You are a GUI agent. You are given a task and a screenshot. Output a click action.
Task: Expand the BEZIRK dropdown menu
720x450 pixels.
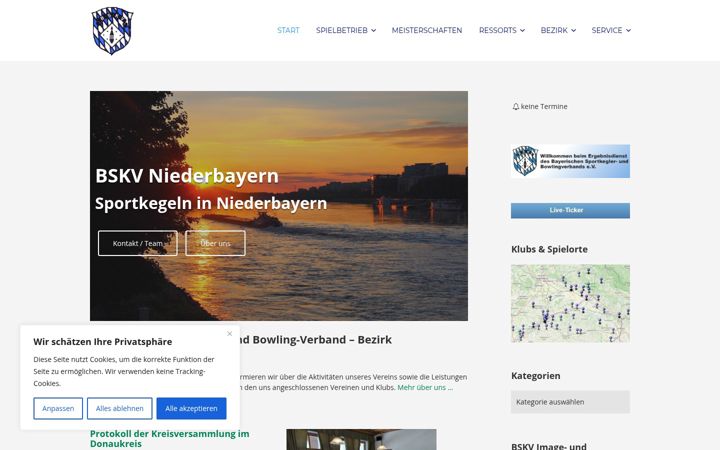(558, 30)
